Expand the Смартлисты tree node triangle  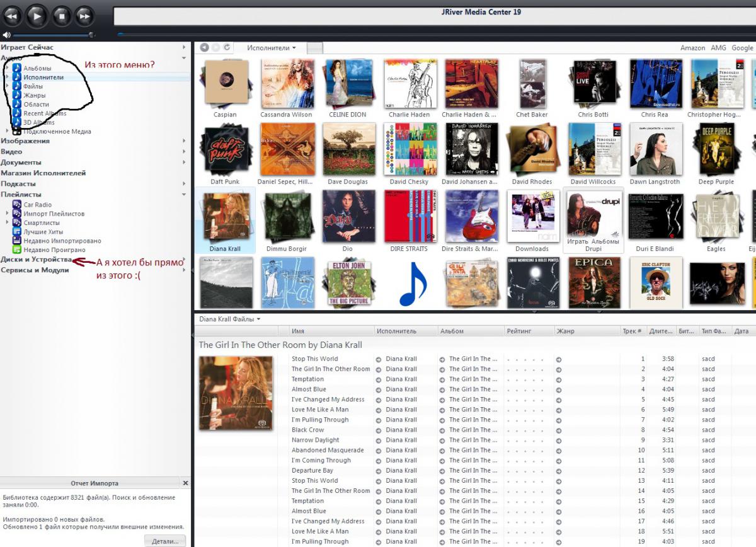pyautogui.click(x=7, y=222)
